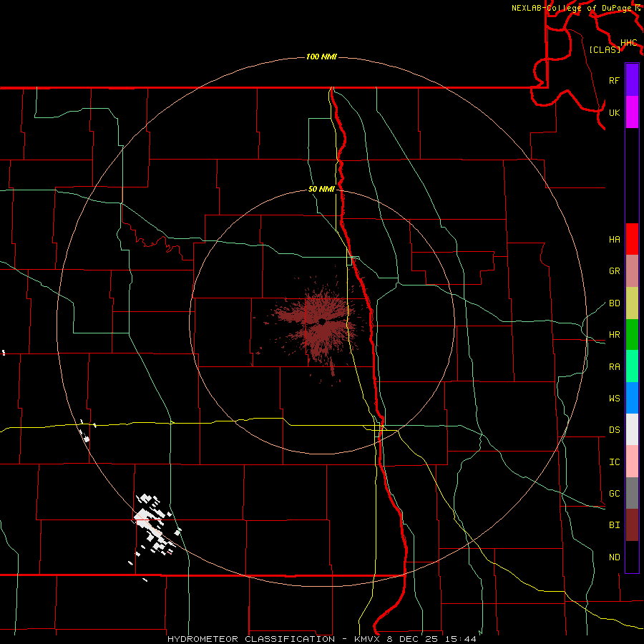Click the HA red legend swatch

(632, 239)
